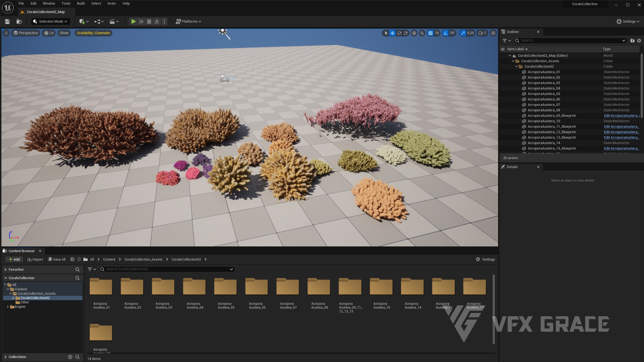Open the Blueprints toolbar dropdown icon
The image size is (644, 362).
tap(99, 21)
